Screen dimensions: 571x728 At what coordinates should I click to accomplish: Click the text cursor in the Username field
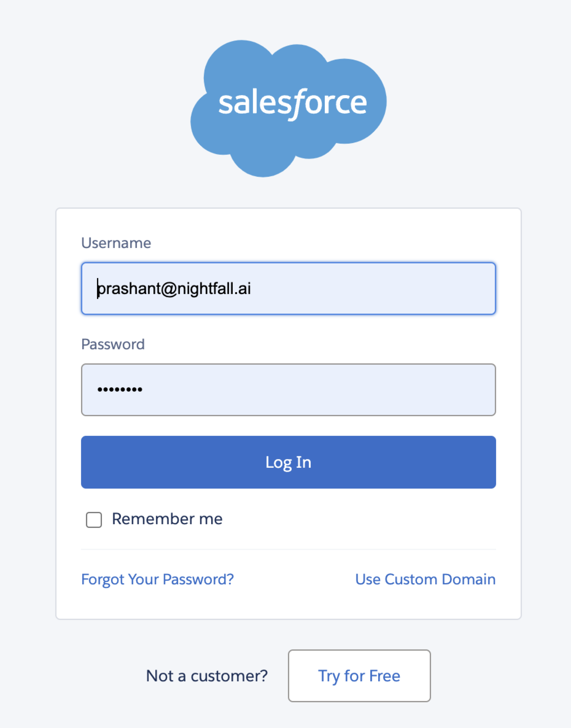click(x=98, y=288)
